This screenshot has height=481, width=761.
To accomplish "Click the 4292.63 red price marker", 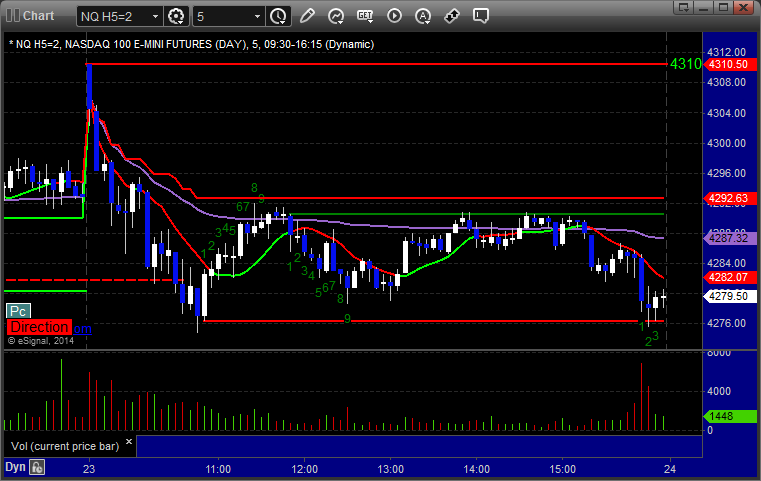I will click(729, 198).
